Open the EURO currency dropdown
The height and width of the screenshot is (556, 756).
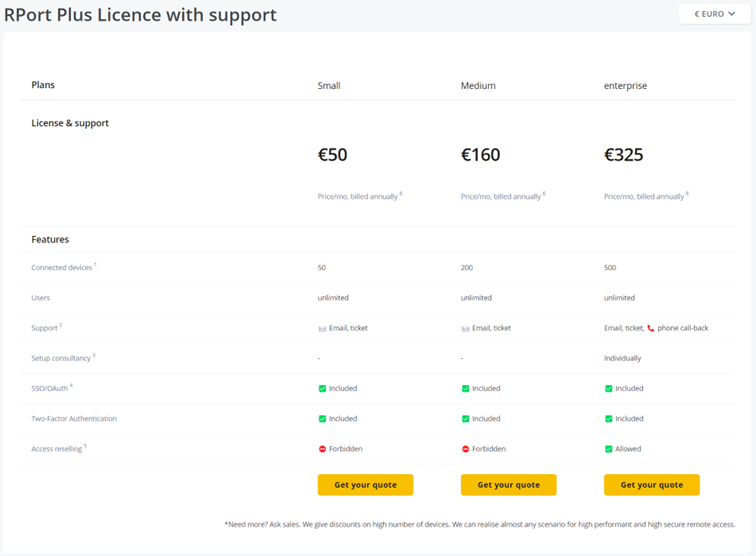[715, 14]
